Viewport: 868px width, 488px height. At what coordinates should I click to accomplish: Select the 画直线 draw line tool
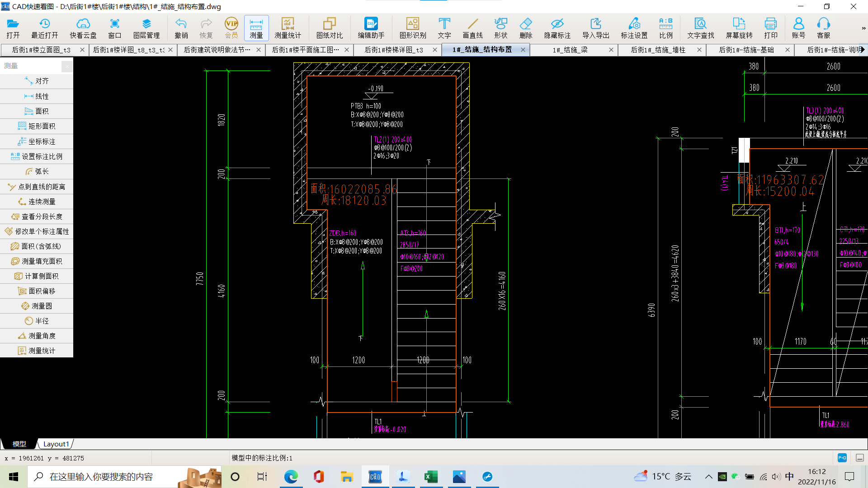[472, 28]
